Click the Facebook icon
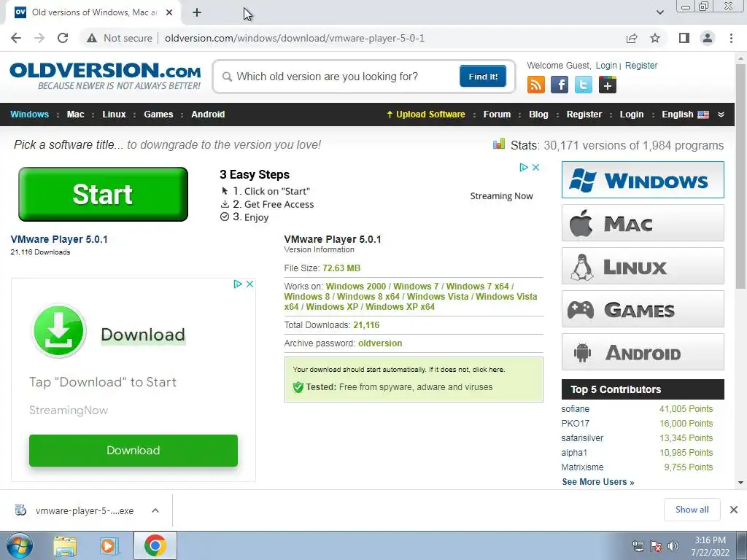Screen dimensions: 747x560 point(560,85)
